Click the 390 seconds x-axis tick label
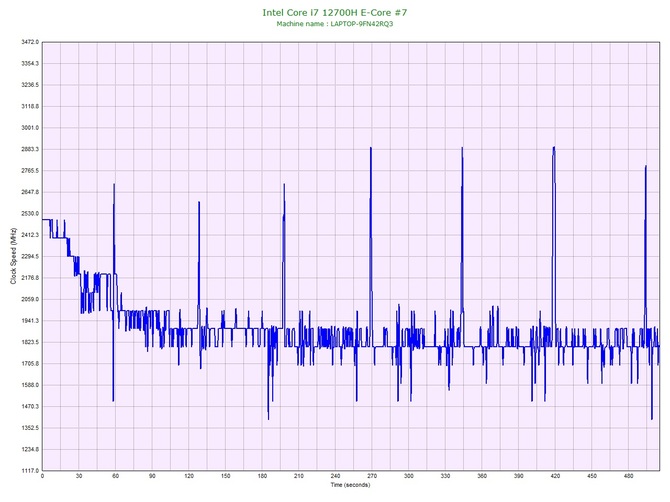 pyautogui.click(x=519, y=476)
